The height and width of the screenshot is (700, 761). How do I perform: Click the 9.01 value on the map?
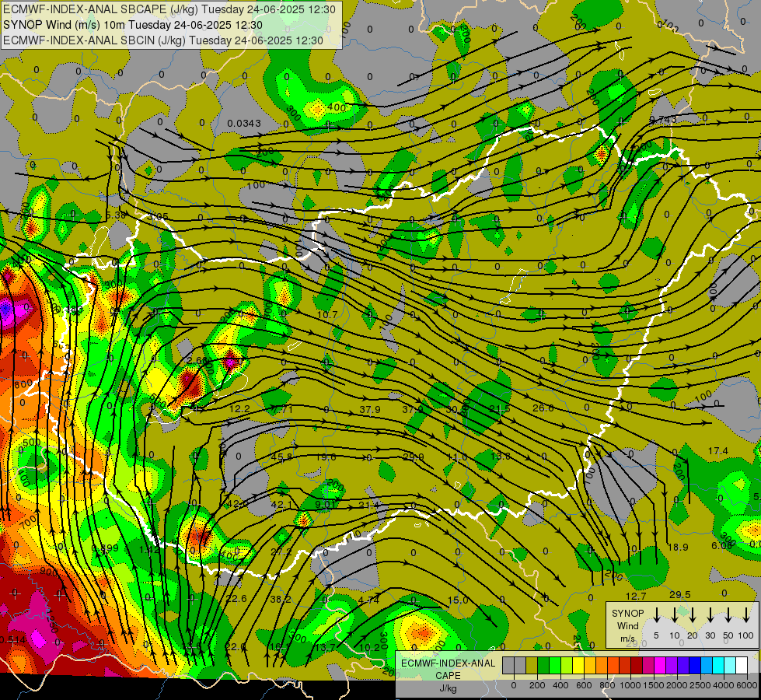point(325,505)
